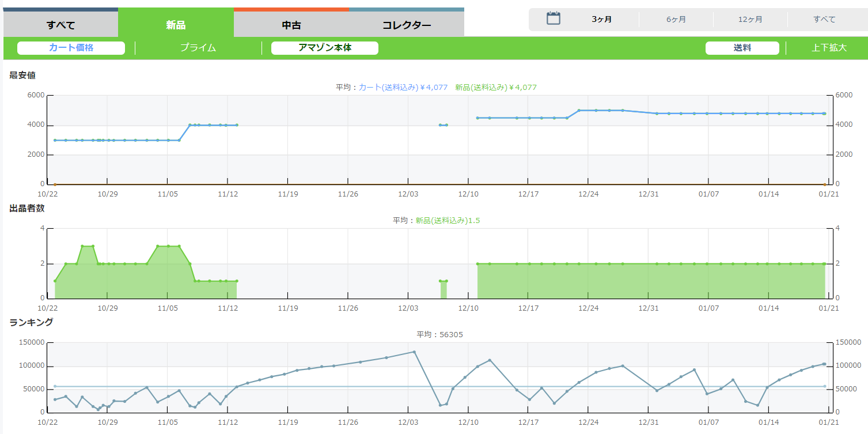Toggle the アマゾン本体 filter
This screenshot has height=434, width=868.
click(x=324, y=48)
